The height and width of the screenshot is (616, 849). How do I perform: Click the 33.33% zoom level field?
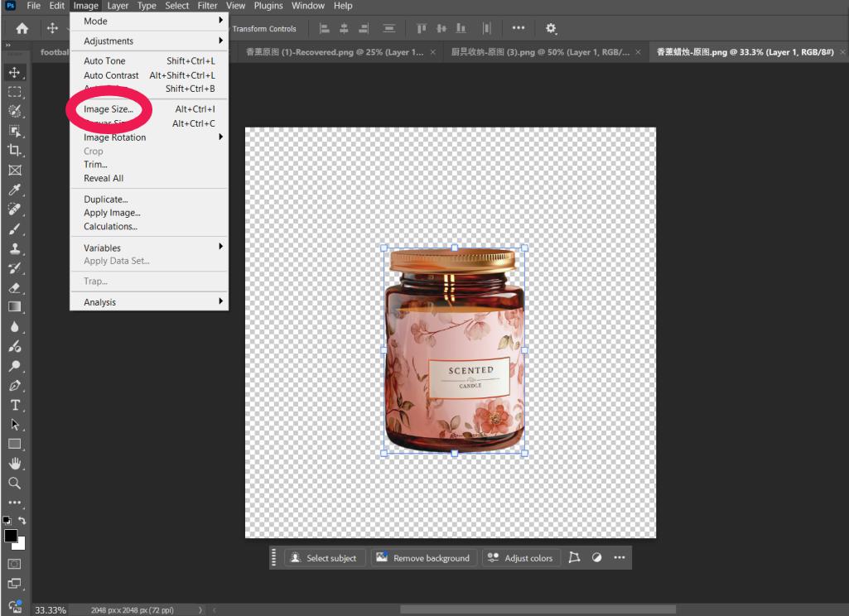pos(51,610)
